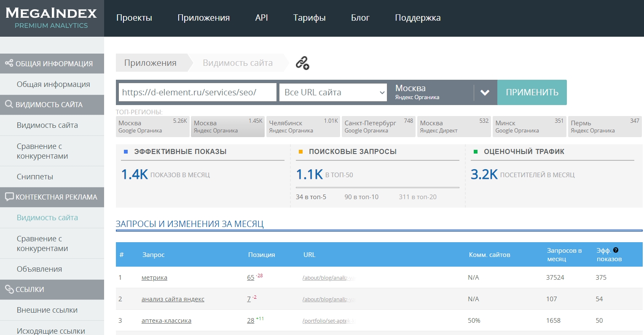This screenshot has width=644, height=335.
Task: Select Челябинск Яндекс Органика region tab
Action: pos(303,127)
